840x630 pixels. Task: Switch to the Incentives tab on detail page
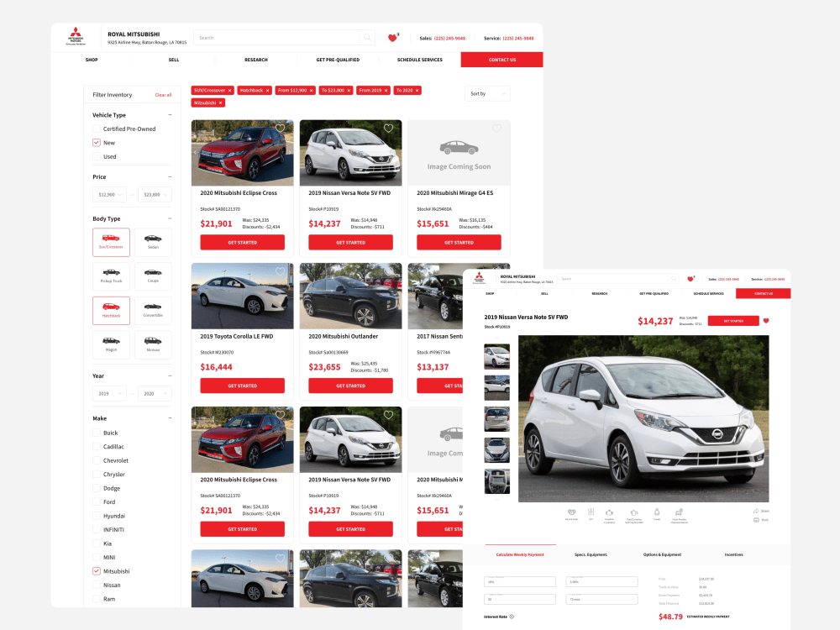(x=733, y=554)
